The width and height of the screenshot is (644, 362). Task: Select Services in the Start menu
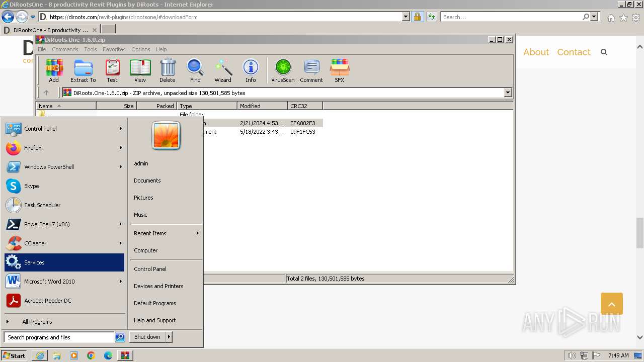64,262
